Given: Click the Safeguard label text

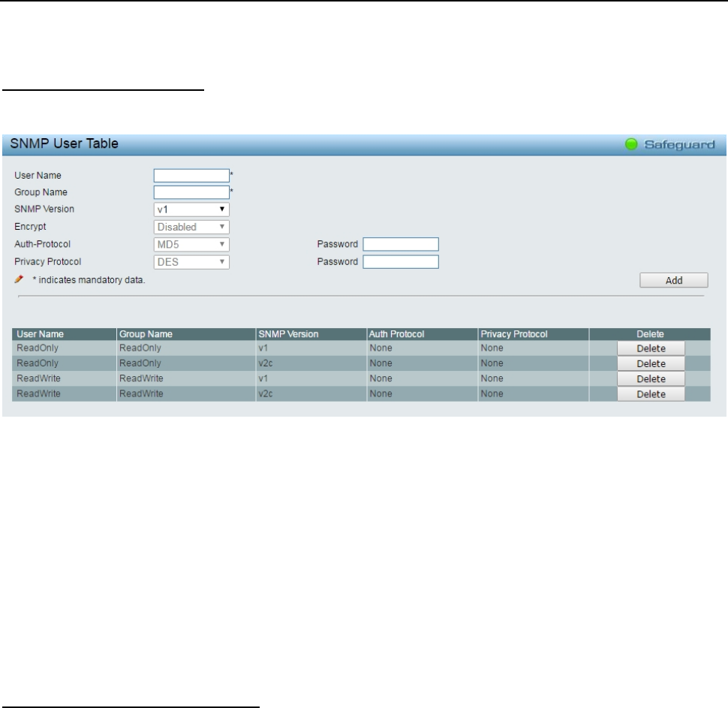Looking at the screenshot, I should coord(679,145).
